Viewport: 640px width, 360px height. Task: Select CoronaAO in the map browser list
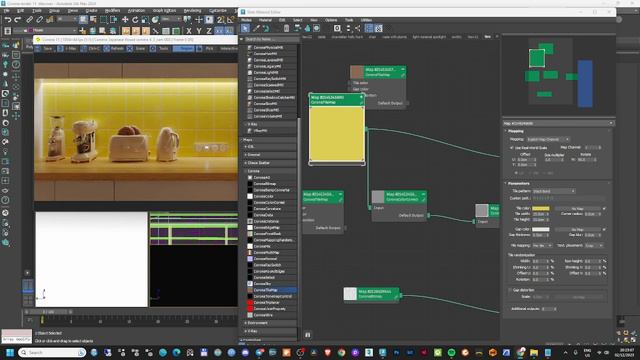point(271,178)
